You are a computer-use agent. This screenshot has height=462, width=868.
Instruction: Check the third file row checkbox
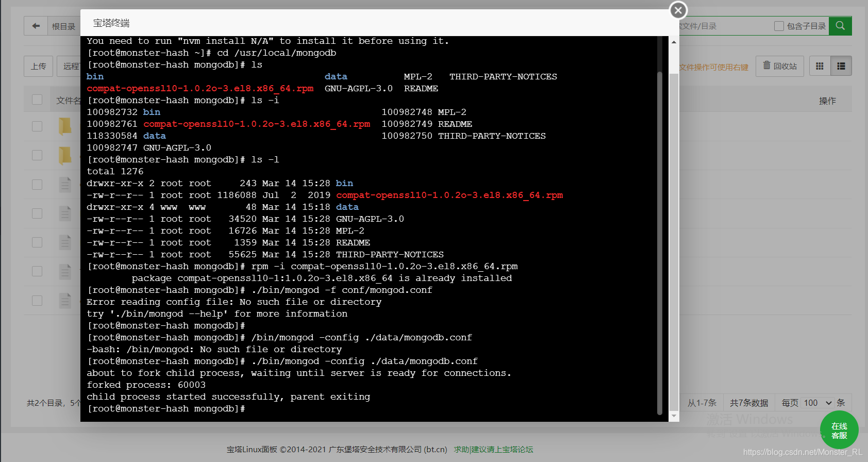tap(37, 242)
